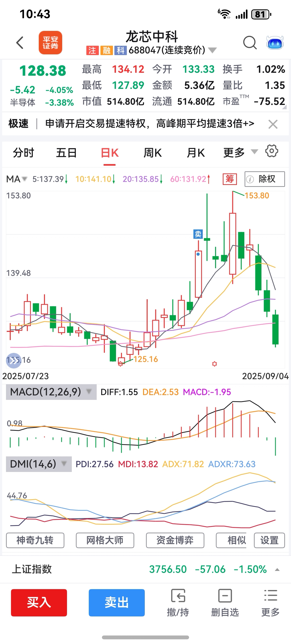Open 神奇九转 indicator button
The image size is (291, 644).
[x=35, y=540]
